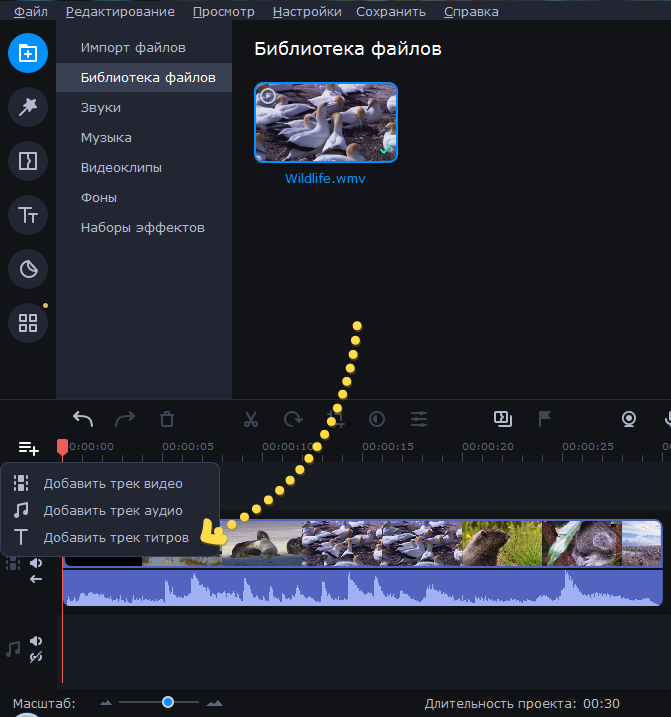Screen dimensions: 671x717
Task: Mute the audio track speaker icon
Action: click(36, 641)
